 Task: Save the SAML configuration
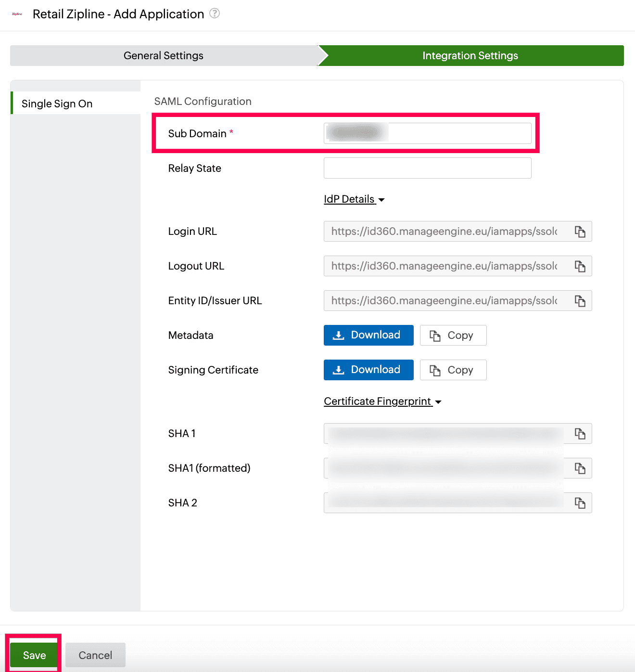pyautogui.click(x=33, y=655)
